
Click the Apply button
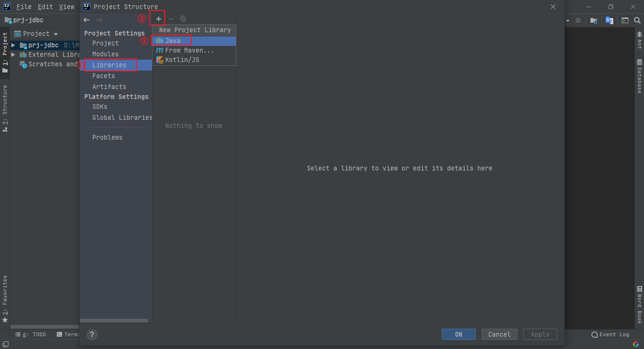540,334
